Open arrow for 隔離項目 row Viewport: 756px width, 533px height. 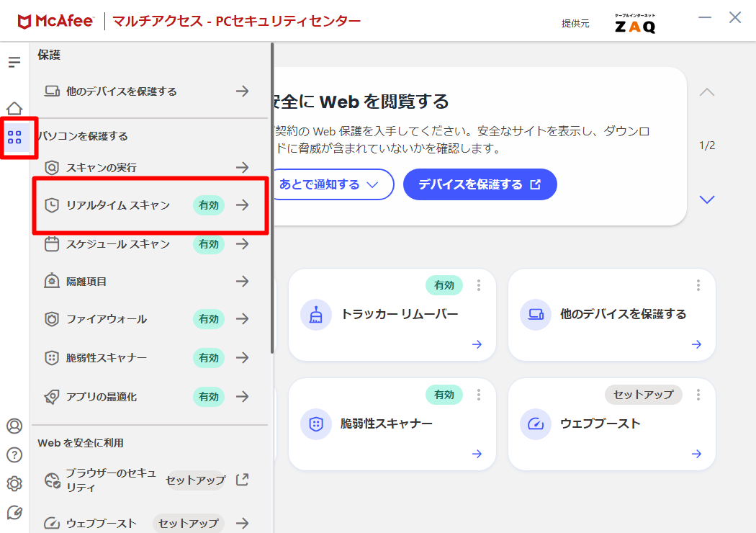point(242,281)
